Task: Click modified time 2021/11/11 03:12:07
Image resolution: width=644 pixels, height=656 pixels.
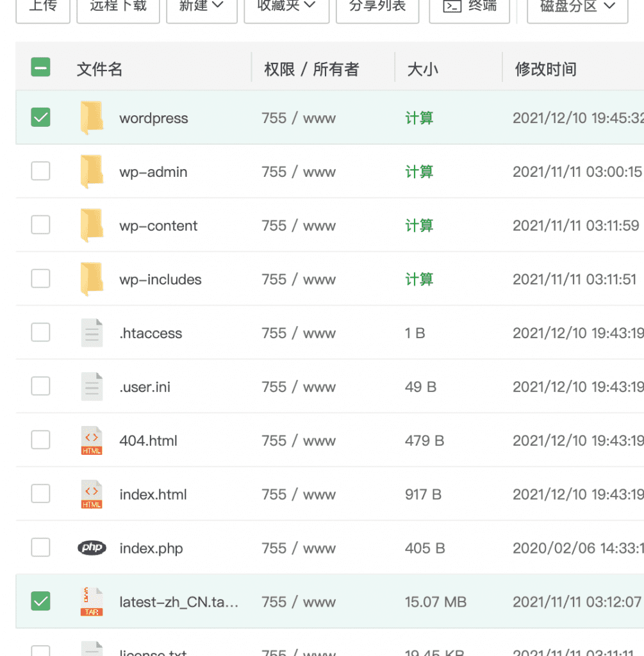Action: pos(577,602)
